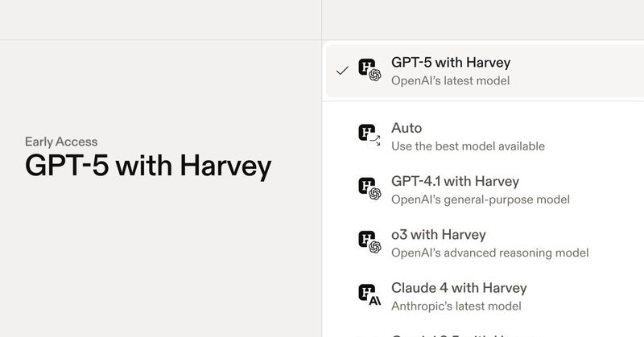Click the Claude 4 with Harvey icon
Screen dimensions: 644x337
(x=369, y=295)
